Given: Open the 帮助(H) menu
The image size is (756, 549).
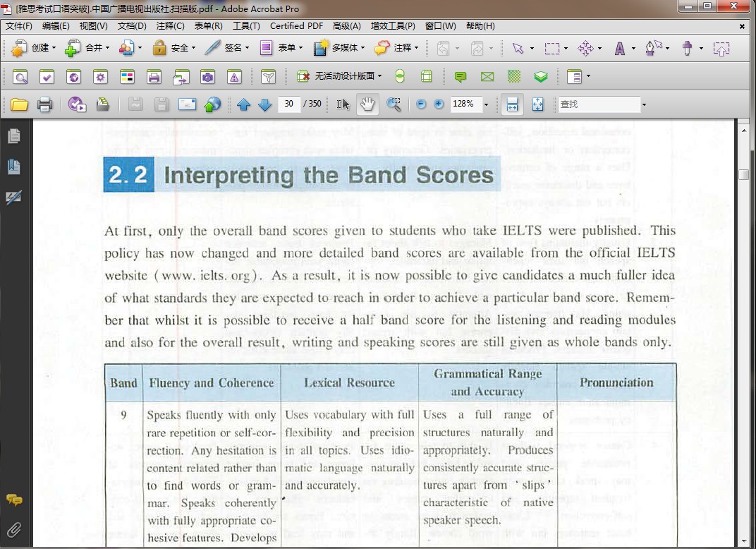Looking at the screenshot, I should click(x=480, y=26).
